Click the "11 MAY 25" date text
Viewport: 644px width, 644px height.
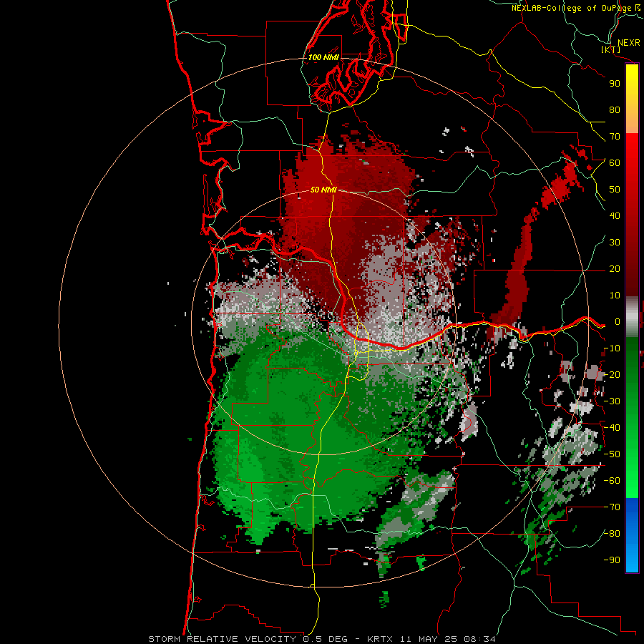(x=429, y=639)
